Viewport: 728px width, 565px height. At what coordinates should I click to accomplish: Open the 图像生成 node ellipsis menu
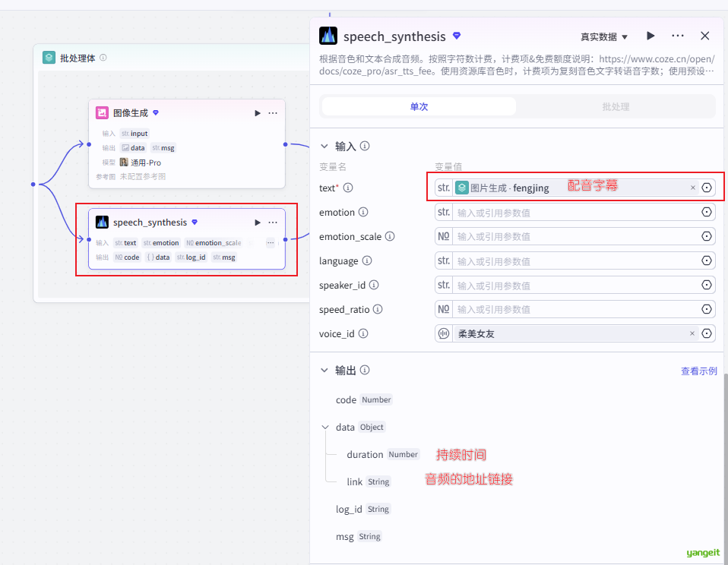pos(273,113)
